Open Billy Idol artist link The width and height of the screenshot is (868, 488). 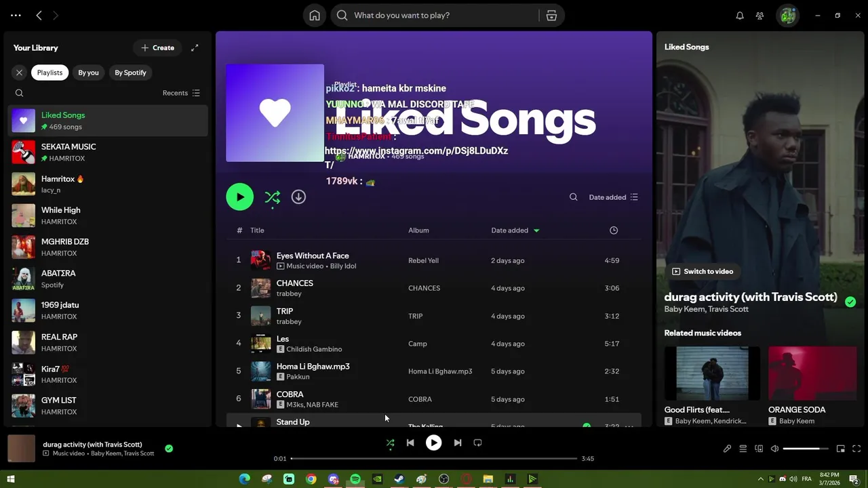pos(343,266)
